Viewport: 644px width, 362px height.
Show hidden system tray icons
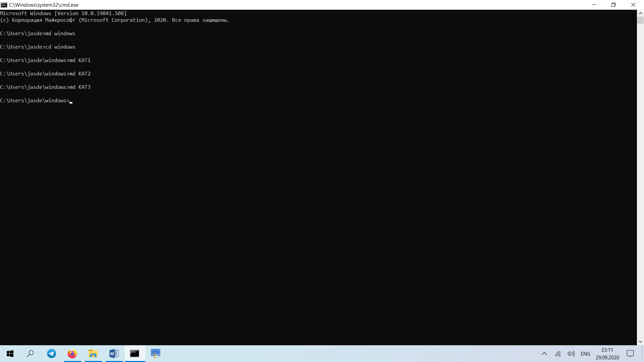click(544, 354)
